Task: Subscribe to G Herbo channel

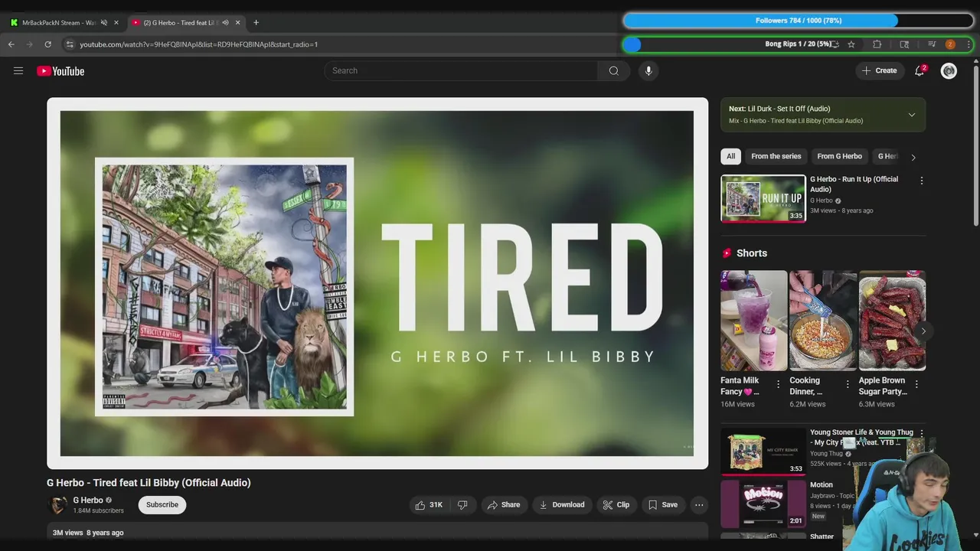Action: 162,505
